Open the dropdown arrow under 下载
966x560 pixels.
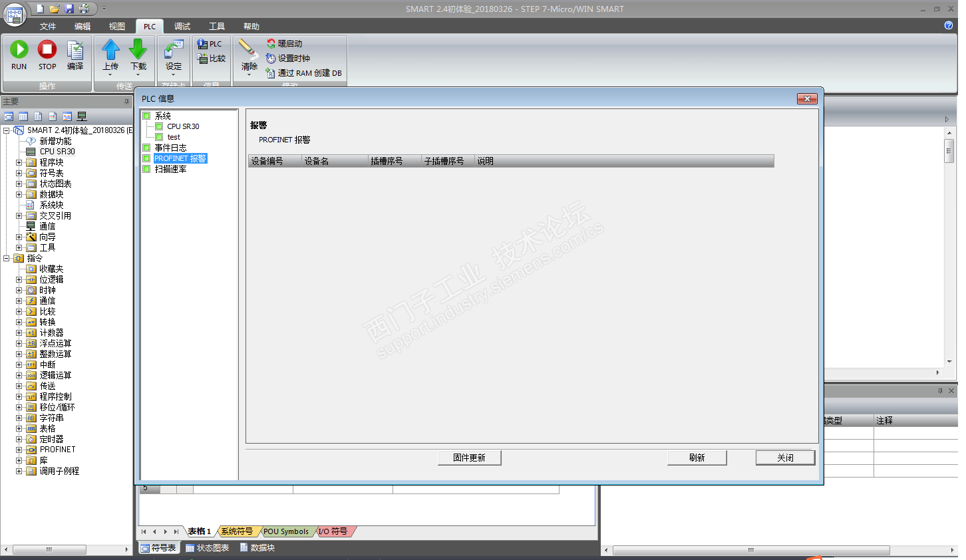point(138,74)
